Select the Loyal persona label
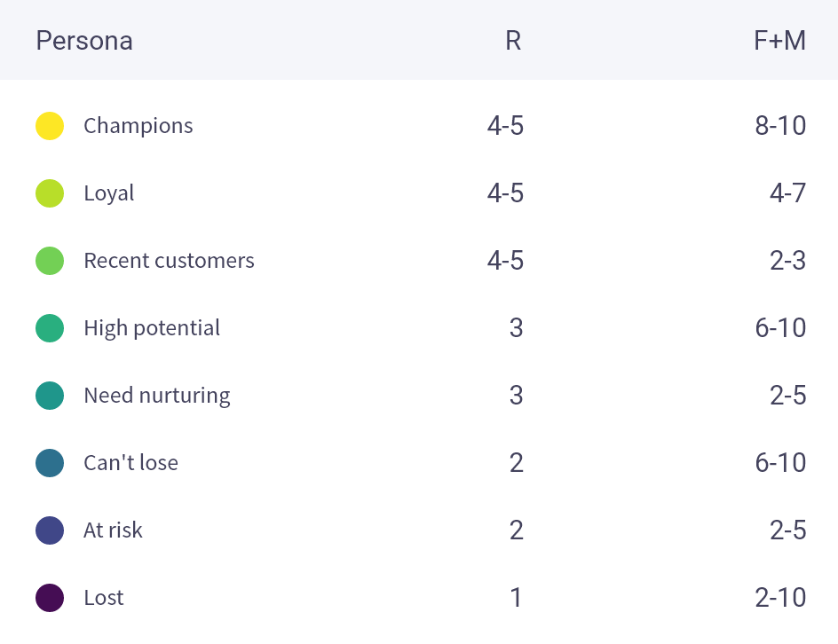838x644 pixels. tap(109, 193)
